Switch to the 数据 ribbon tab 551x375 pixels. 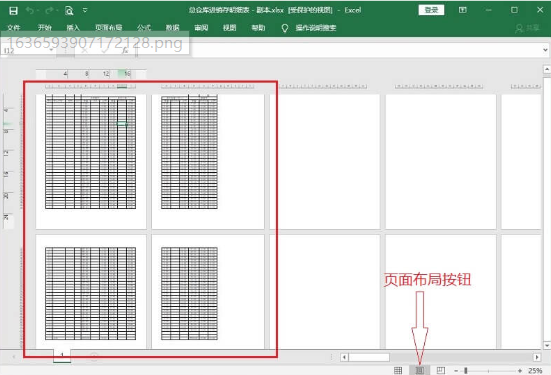[173, 27]
